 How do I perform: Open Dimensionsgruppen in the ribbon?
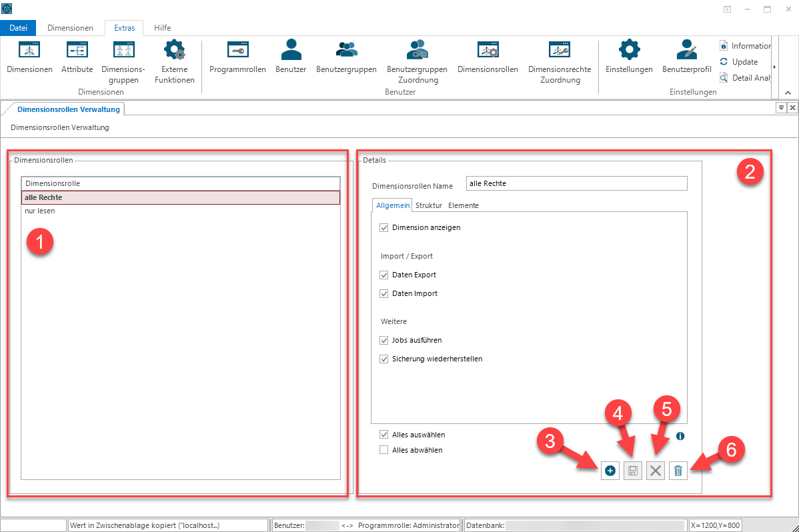click(x=123, y=61)
